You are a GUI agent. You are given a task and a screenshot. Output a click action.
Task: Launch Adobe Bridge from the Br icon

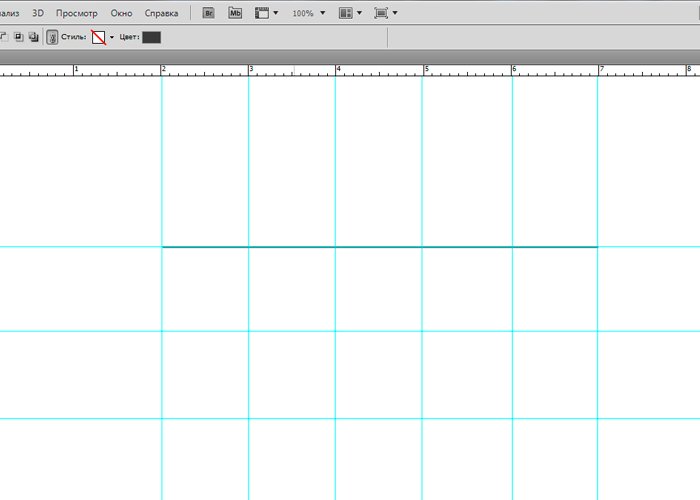(209, 14)
